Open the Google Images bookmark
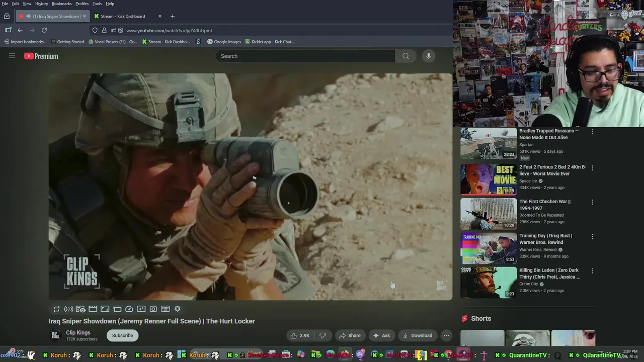 (x=224, y=42)
